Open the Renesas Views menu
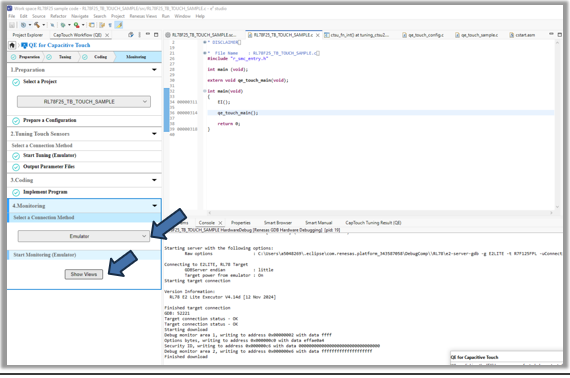 click(143, 16)
